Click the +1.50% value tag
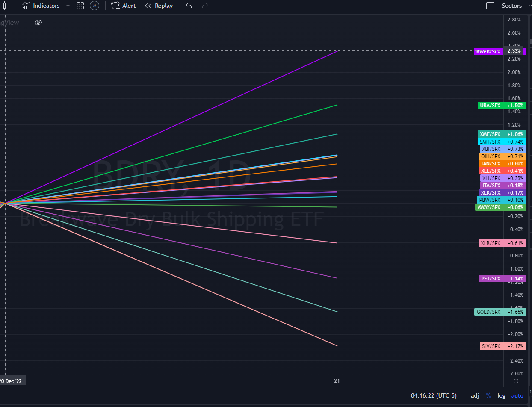The image size is (532, 407). [514, 105]
